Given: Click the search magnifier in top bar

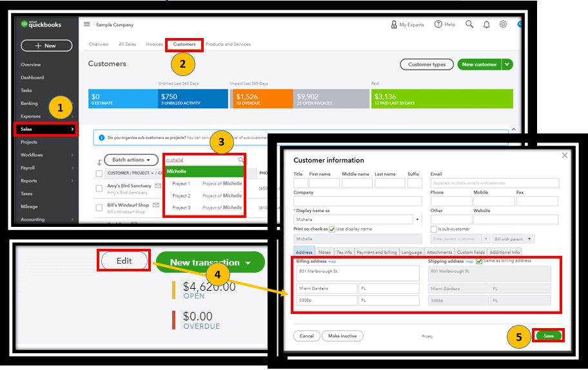Looking at the screenshot, I should [x=469, y=24].
